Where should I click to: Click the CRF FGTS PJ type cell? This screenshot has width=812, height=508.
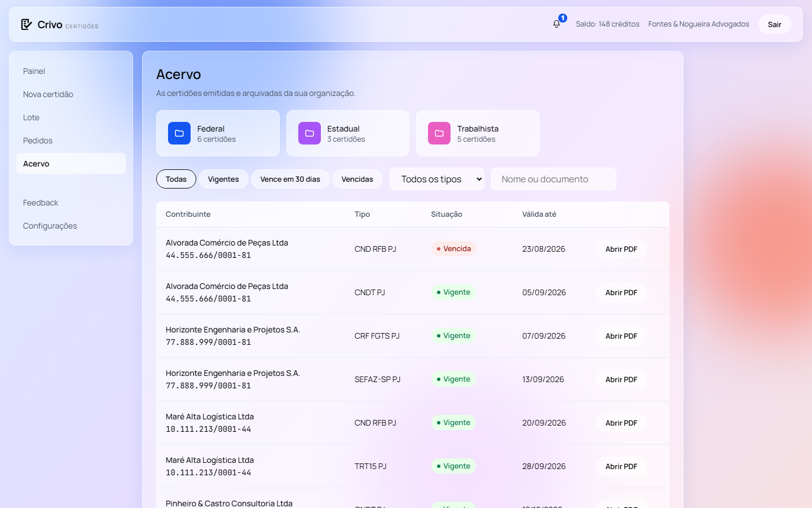377,336
